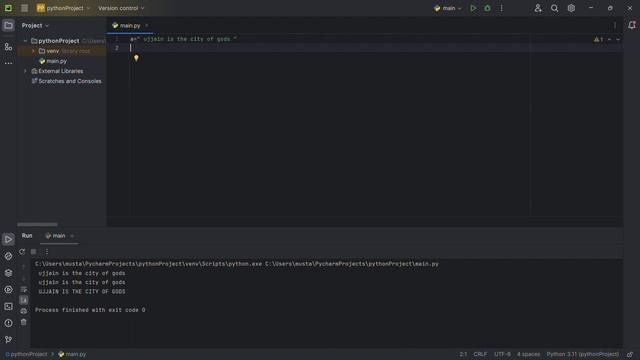Rerun 'main' from the Run panel toolbar
The width and height of the screenshot is (640, 360).
pos(22,252)
